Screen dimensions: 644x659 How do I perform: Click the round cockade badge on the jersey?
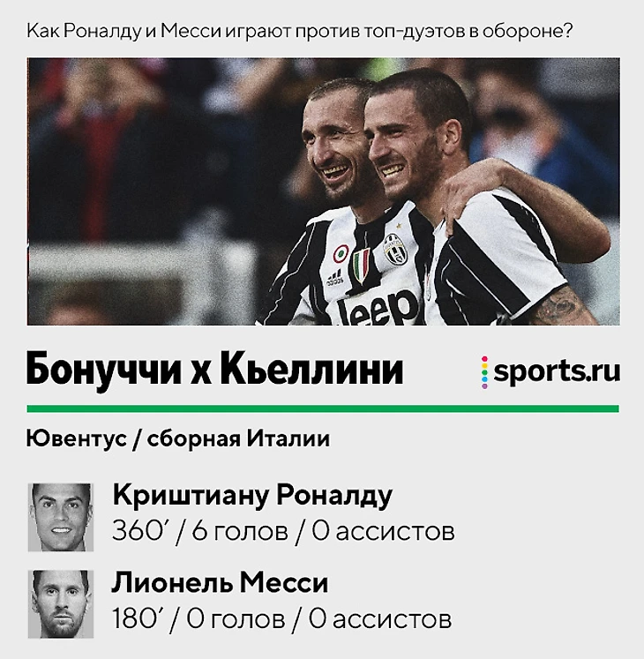click(x=341, y=253)
